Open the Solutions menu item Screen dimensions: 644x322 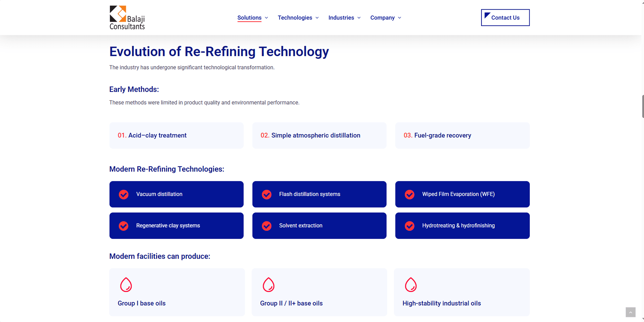(249, 18)
